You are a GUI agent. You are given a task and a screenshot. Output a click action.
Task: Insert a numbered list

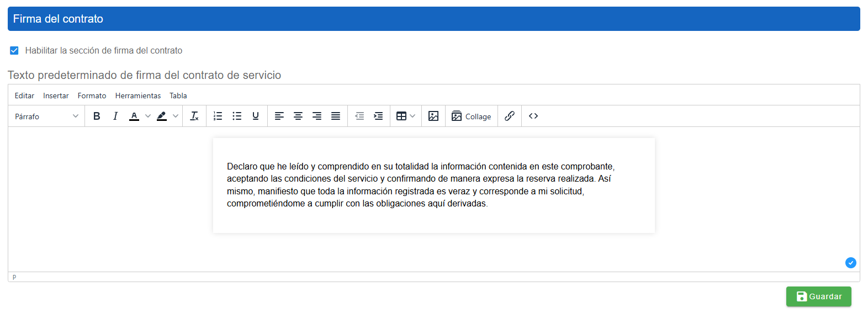[218, 116]
